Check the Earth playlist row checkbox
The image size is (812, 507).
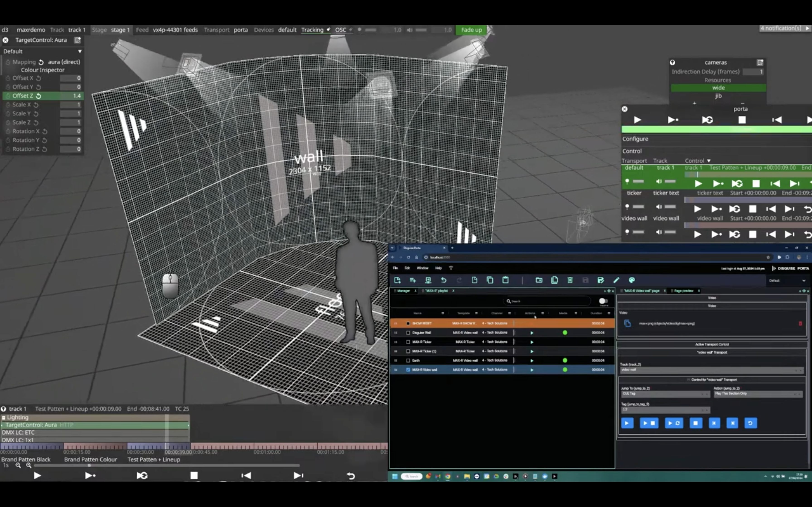click(408, 361)
